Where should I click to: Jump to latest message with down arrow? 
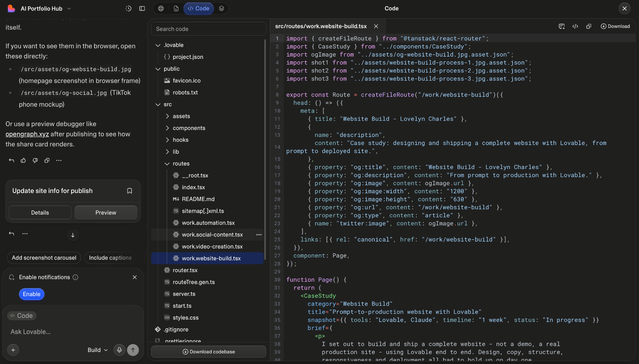click(x=73, y=235)
